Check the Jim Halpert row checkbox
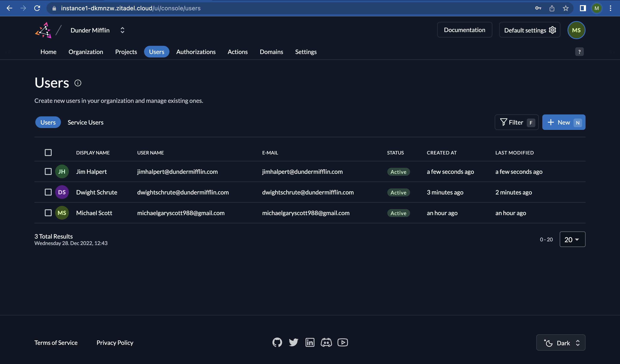620x364 pixels. (x=48, y=171)
